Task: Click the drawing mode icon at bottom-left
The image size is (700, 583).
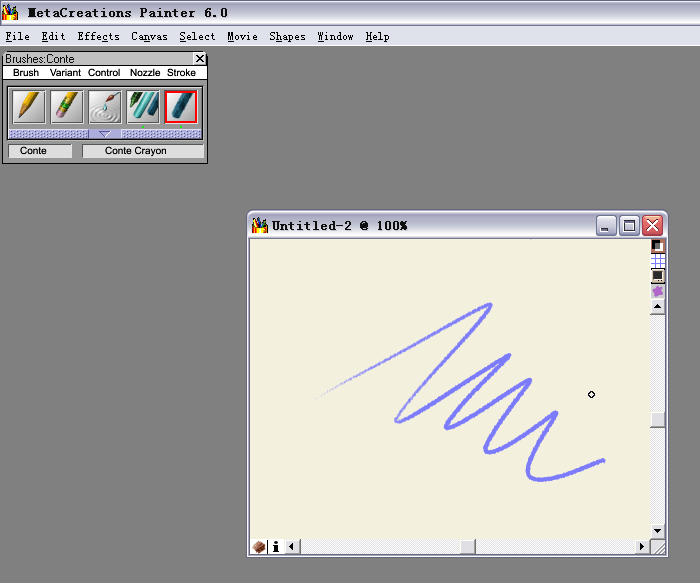Action: [259, 546]
